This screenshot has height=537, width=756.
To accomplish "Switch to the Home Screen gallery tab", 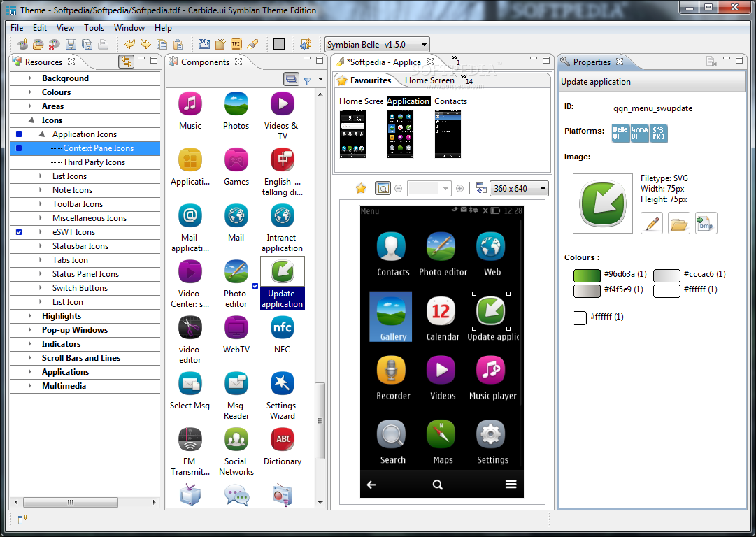I will click(x=429, y=80).
